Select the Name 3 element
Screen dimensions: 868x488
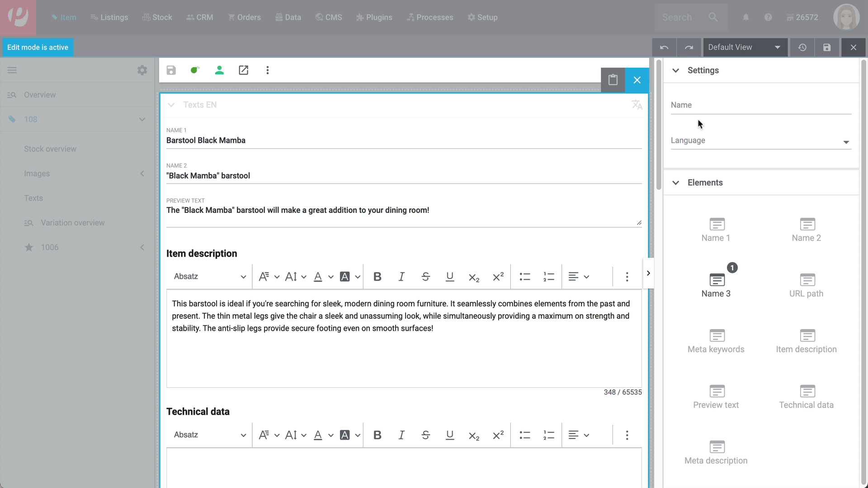tap(716, 285)
